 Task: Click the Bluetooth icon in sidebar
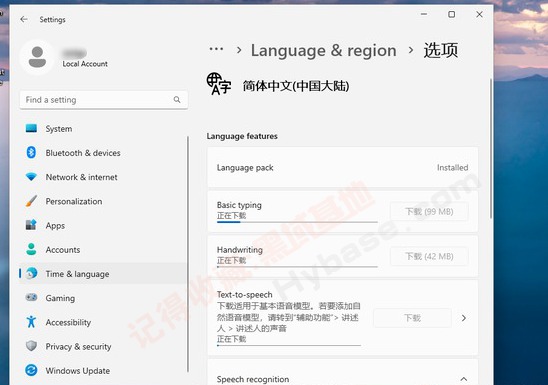click(31, 152)
